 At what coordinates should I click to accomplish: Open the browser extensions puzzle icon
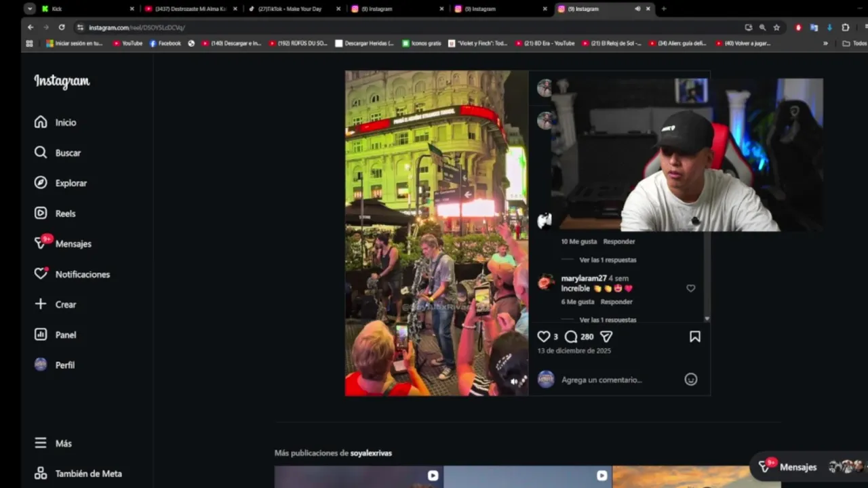[x=845, y=27]
